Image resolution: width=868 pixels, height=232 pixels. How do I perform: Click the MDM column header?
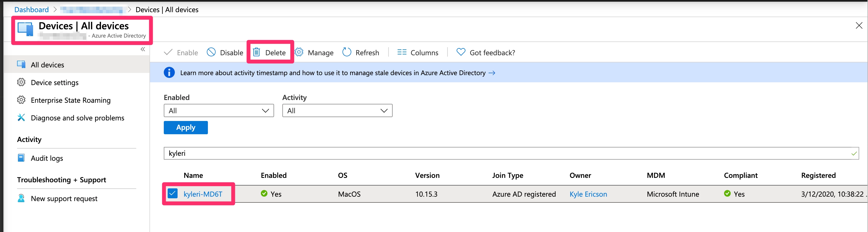[656, 175]
